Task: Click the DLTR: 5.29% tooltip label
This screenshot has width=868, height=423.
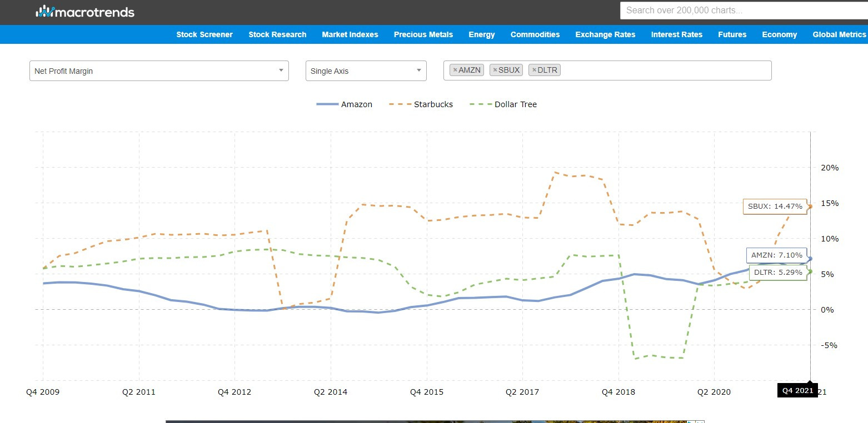Action: point(778,273)
